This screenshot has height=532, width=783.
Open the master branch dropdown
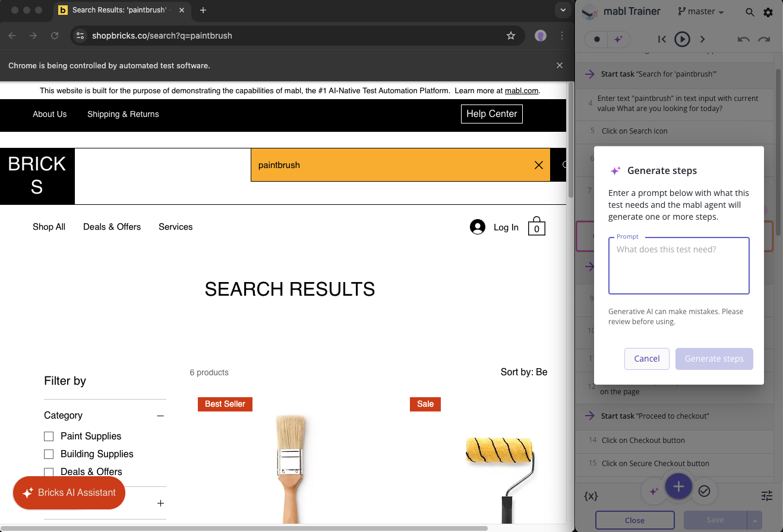coord(701,12)
